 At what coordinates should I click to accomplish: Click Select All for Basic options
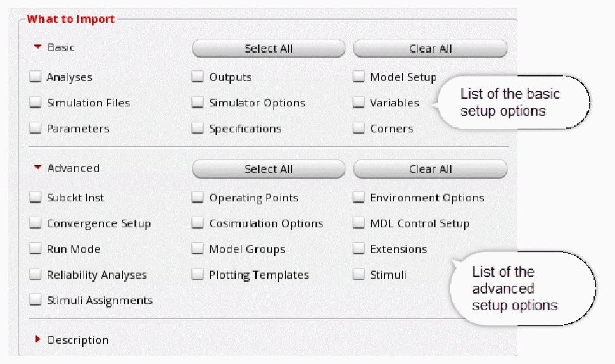269,49
